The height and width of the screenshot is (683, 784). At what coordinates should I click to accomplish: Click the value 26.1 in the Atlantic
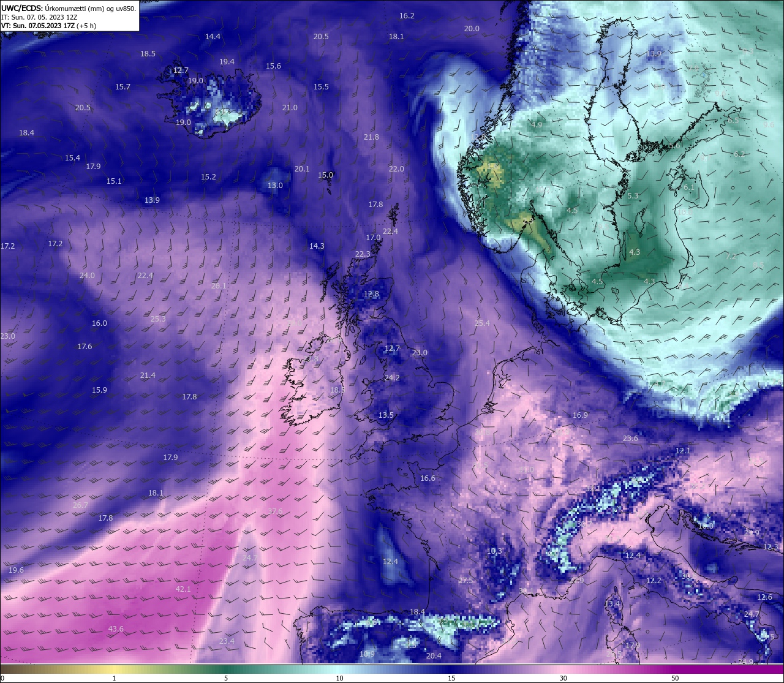pyautogui.click(x=219, y=286)
